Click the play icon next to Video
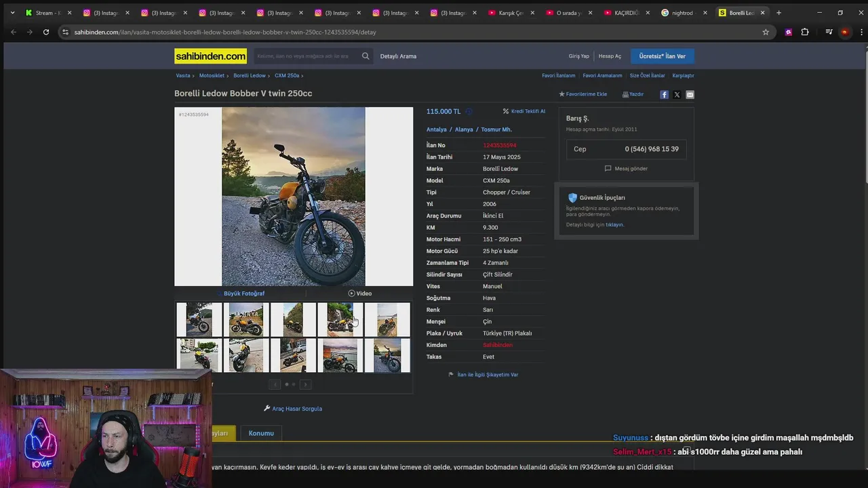Image resolution: width=868 pixels, height=488 pixels. pos(351,293)
